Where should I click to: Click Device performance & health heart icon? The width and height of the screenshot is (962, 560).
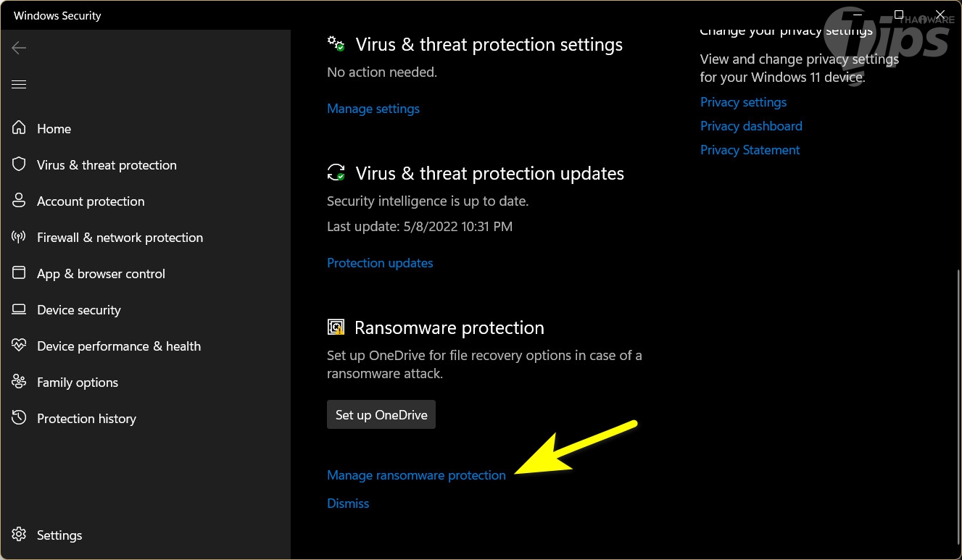[19, 346]
